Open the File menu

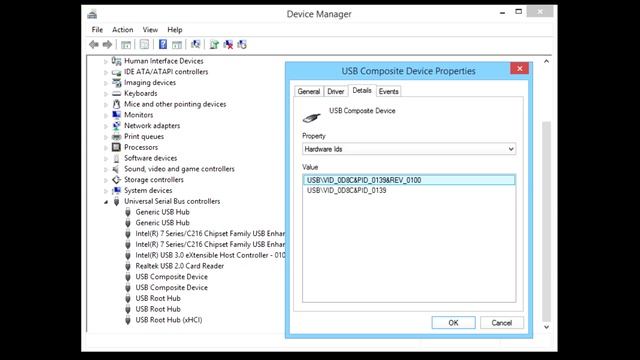coord(97,30)
